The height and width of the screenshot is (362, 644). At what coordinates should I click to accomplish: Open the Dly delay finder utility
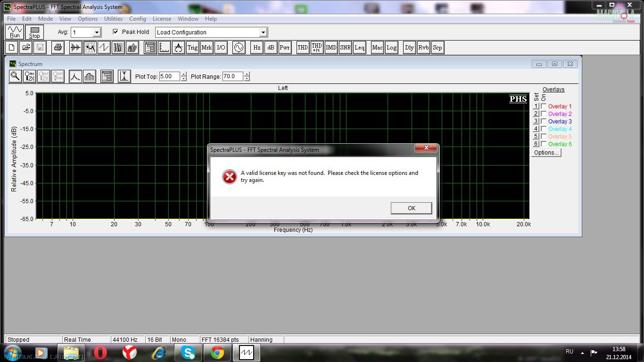pyautogui.click(x=410, y=48)
